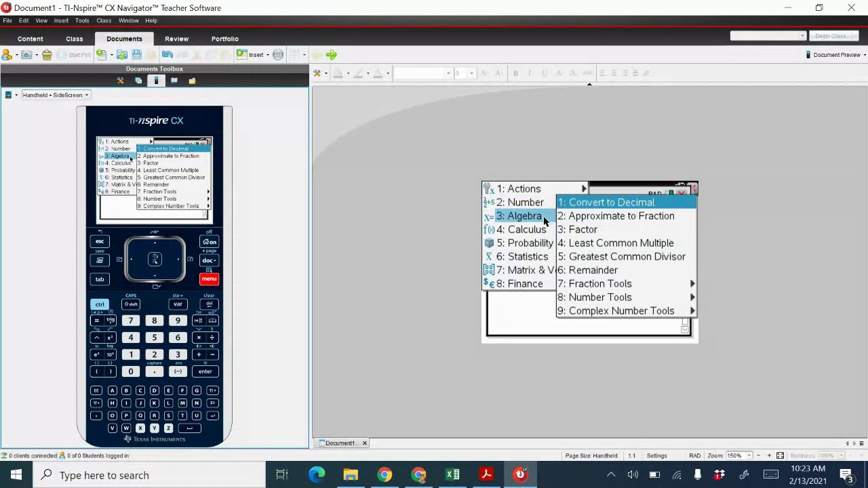Select Approximate to Fraction menu item

(x=626, y=216)
